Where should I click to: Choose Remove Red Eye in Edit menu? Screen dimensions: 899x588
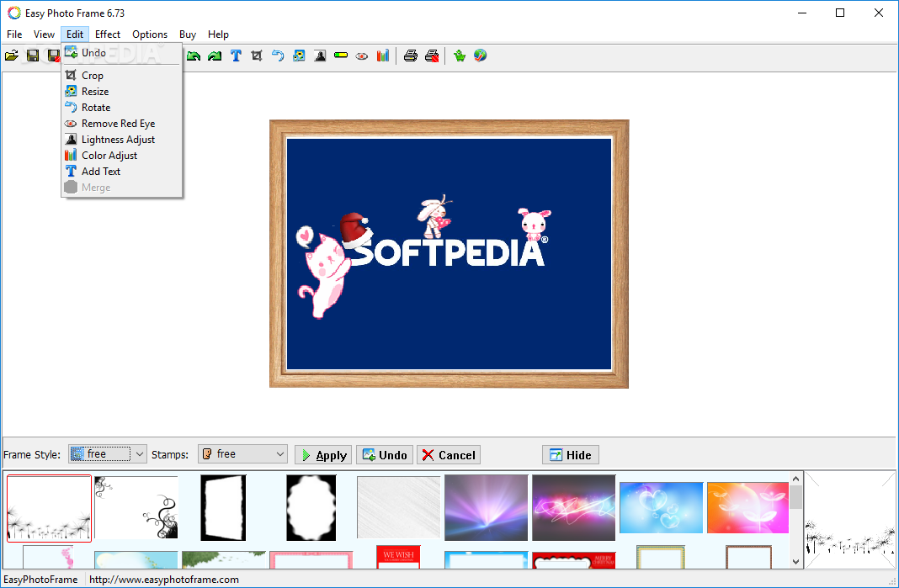(x=121, y=123)
